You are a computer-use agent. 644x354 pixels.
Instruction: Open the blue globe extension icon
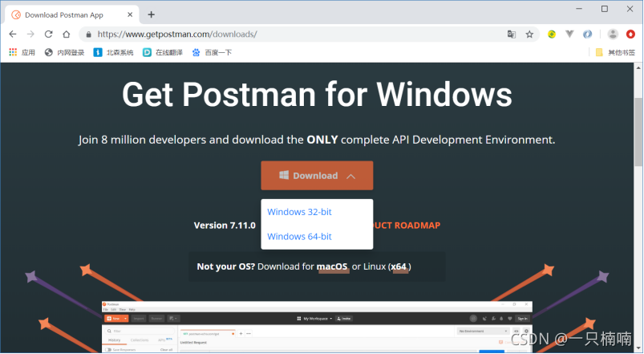pos(587,35)
